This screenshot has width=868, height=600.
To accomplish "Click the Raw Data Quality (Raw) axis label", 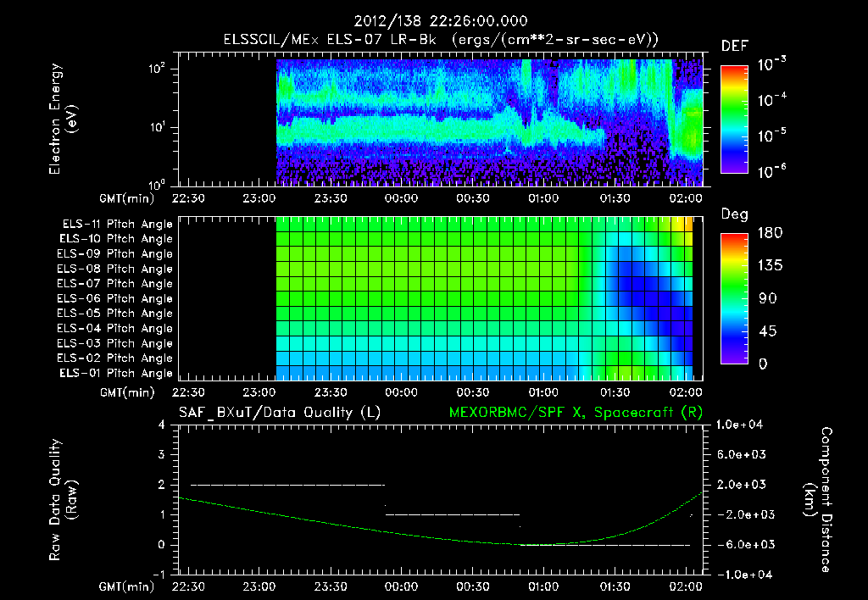I will click(63, 500).
